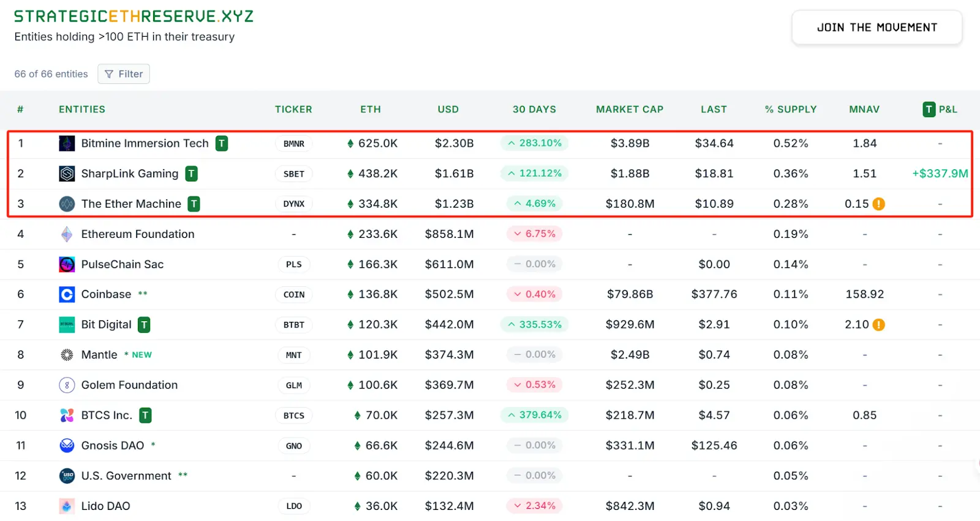Sort by the % Supply column header
Screen dimensions: 980x521
click(791, 109)
